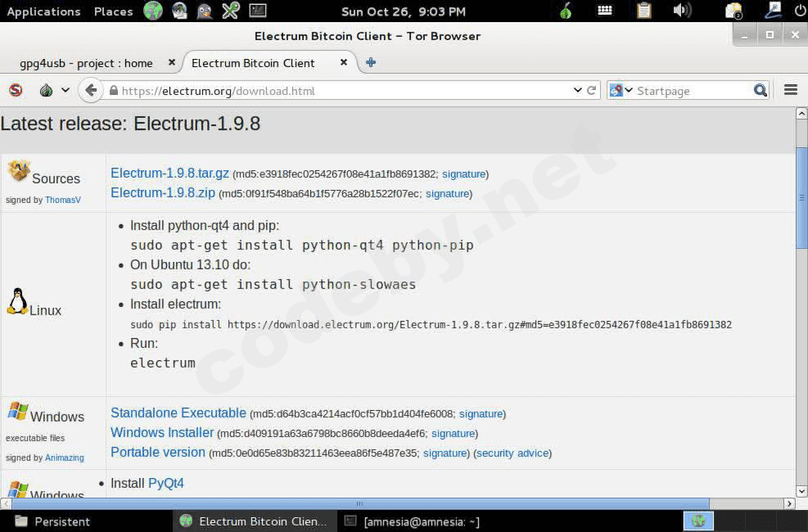This screenshot has height=532, width=808.
Task: Open the PyQt4 link
Action: coord(166,483)
